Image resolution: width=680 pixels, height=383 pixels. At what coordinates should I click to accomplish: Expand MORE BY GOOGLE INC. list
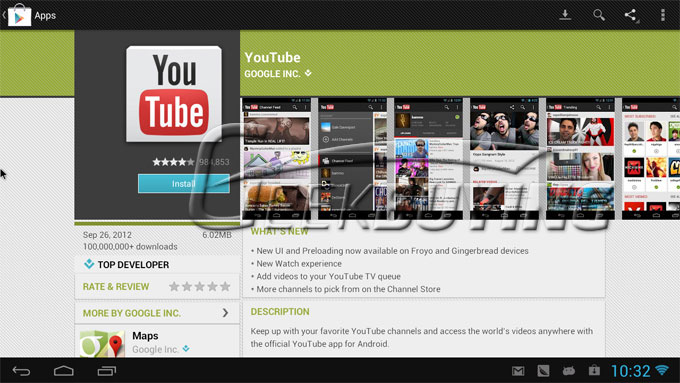pos(157,313)
